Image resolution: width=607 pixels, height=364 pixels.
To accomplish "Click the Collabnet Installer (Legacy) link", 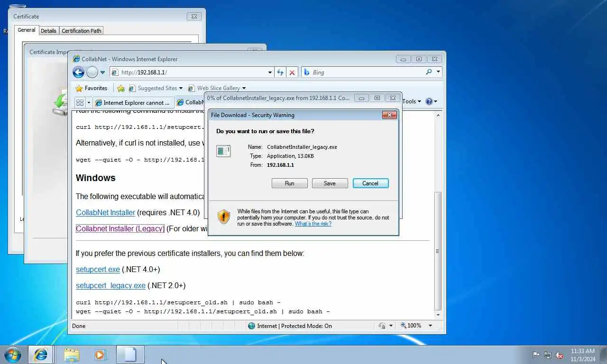I will pos(120,228).
